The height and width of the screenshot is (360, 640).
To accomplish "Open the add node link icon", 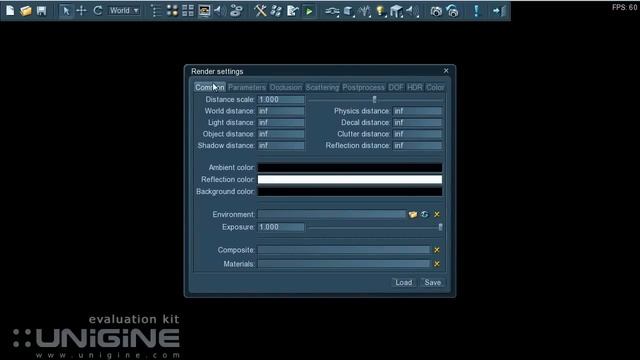I will point(332,11).
